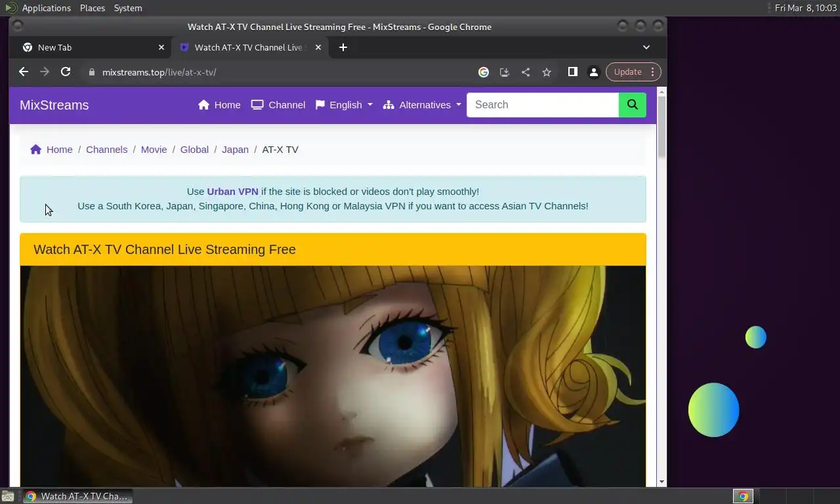Click the scrollbar up arrow
Viewport: 840px width, 504px height.
click(x=661, y=91)
